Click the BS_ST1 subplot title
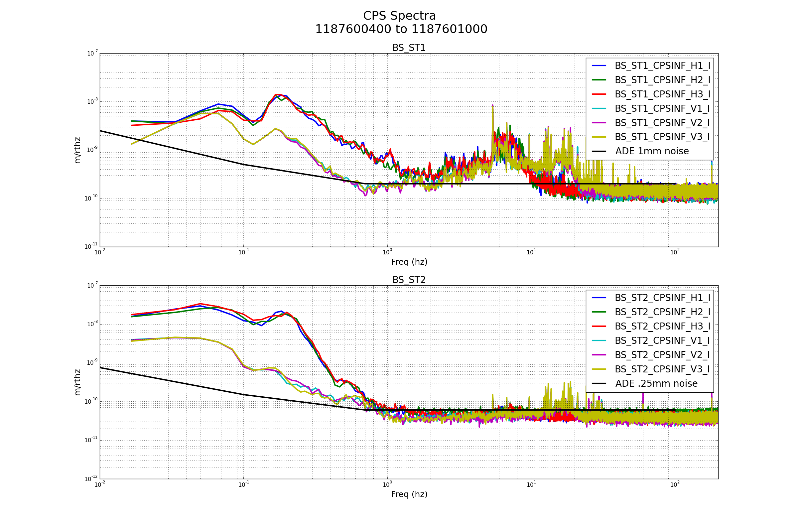This screenshot has width=798, height=532. pyautogui.click(x=409, y=48)
